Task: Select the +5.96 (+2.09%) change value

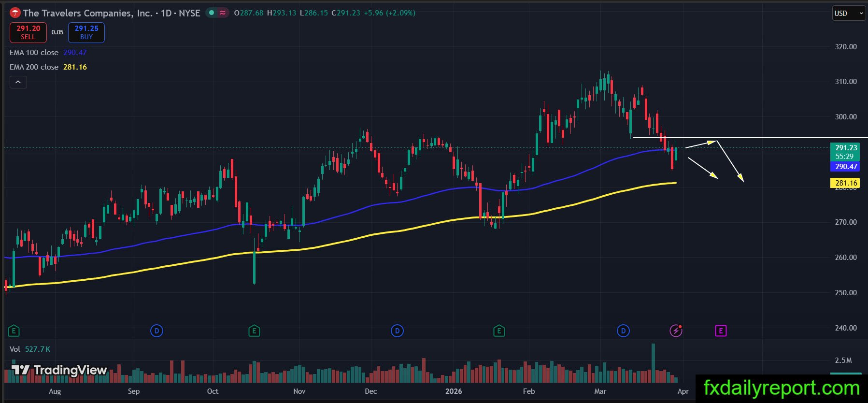Action: pos(389,13)
